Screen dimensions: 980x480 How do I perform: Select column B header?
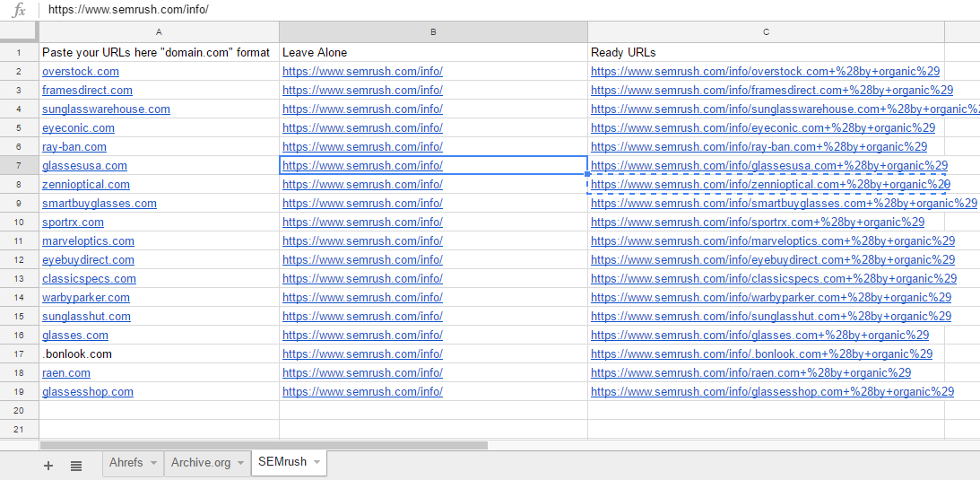click(433, 32)
